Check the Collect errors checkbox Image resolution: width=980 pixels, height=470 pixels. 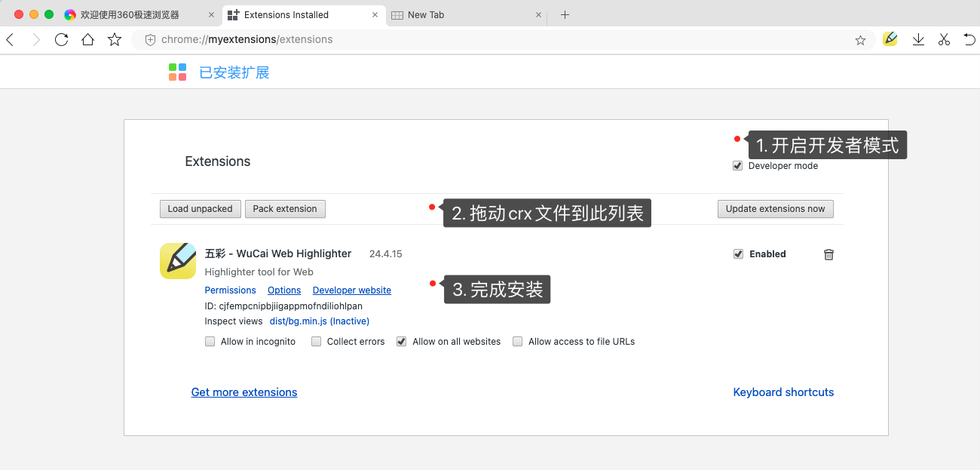317,342
